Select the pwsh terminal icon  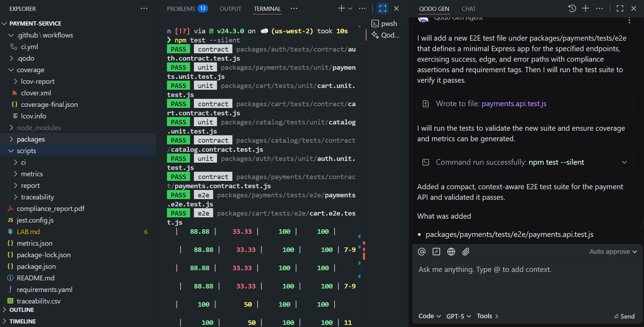[x=384, y=23]
